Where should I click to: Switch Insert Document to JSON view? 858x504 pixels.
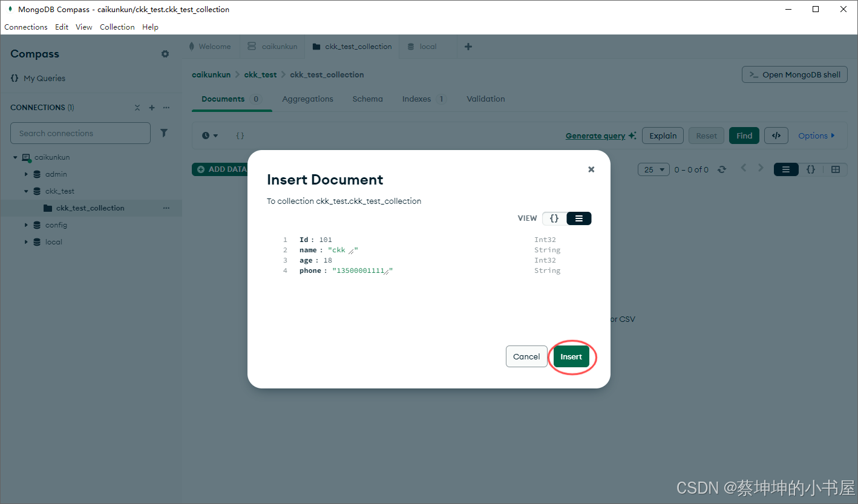click(x=554, y=218)
